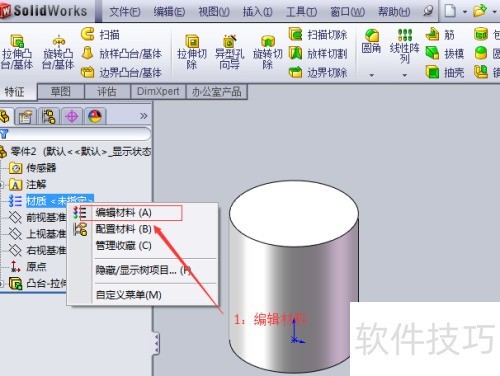Viewport: 500px width, 376px height.
Task: Click the 抽壳 shell tool
Action: pos(445,72)
